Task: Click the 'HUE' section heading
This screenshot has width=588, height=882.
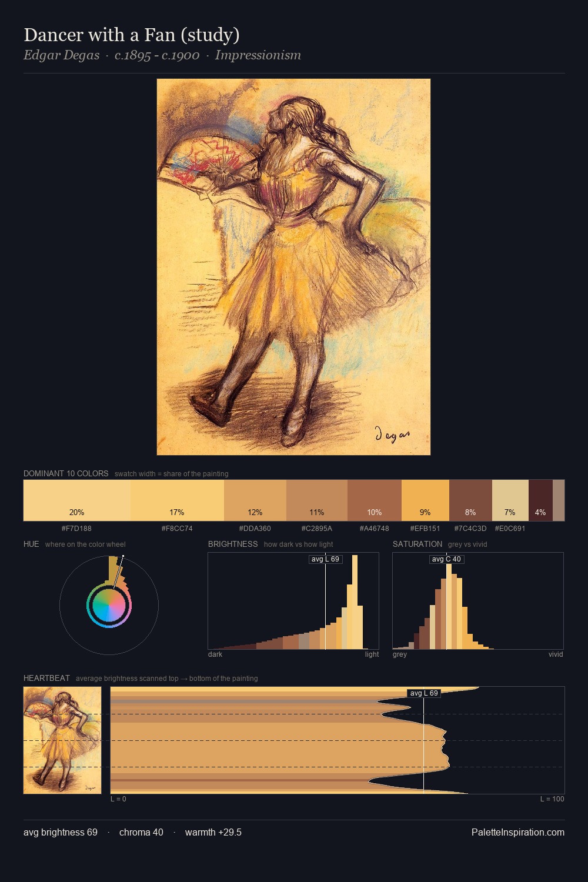Action: [31, 544]
